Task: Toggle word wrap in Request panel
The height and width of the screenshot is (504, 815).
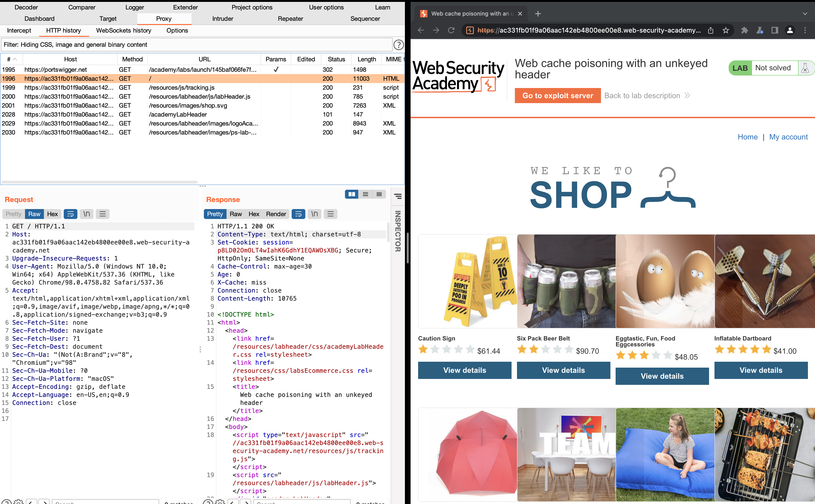Action: [70, 214]
